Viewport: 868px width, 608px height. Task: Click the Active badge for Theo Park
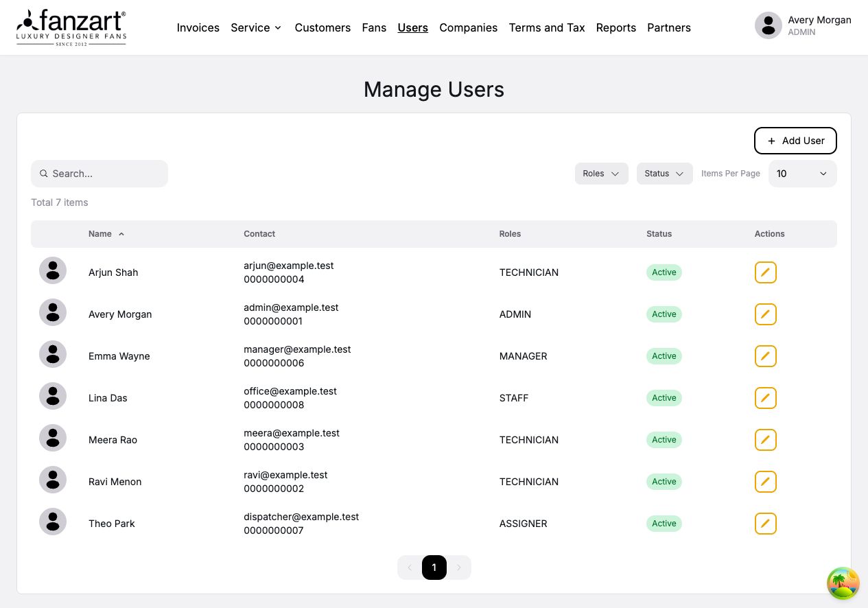pos(664,524)
